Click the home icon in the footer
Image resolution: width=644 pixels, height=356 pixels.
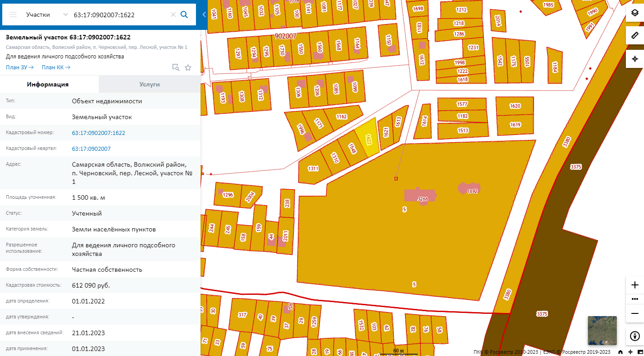pyautogui.click(x=620, y=352)
